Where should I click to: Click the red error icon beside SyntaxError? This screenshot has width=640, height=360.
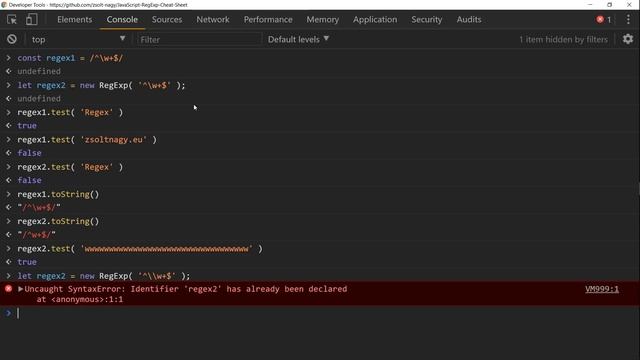(x=9, y=289)
